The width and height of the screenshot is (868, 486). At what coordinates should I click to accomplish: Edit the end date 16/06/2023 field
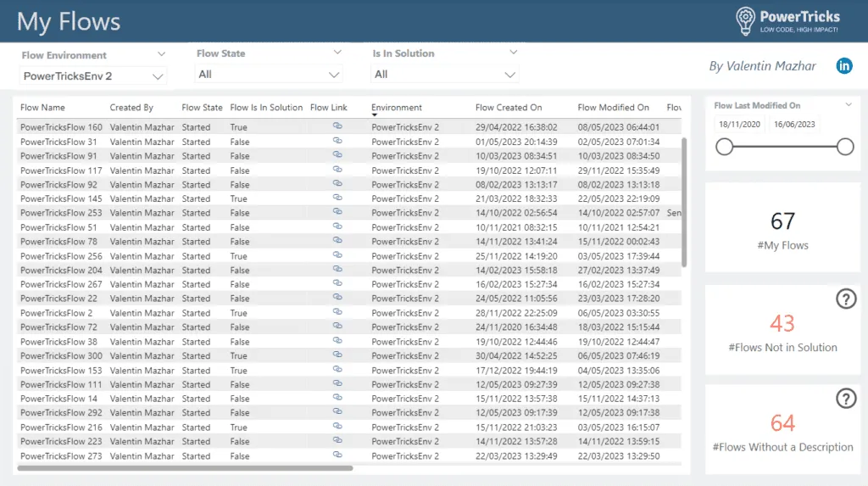pyautogui.click(x=794, y=125)
